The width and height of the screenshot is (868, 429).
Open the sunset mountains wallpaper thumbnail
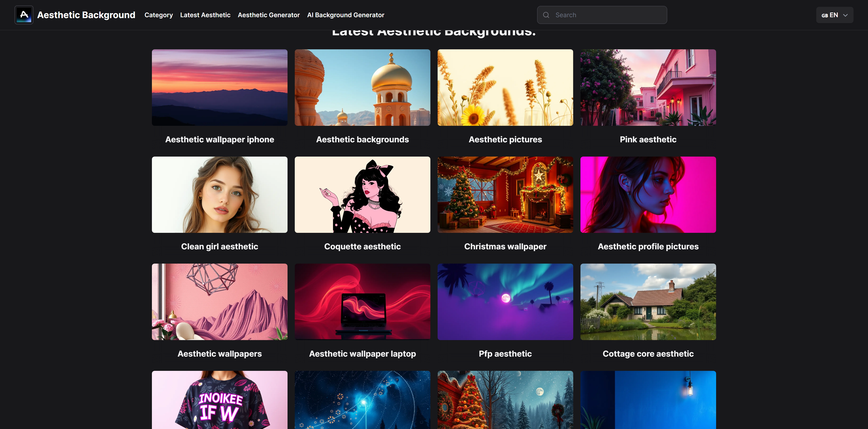coord(219,87)
